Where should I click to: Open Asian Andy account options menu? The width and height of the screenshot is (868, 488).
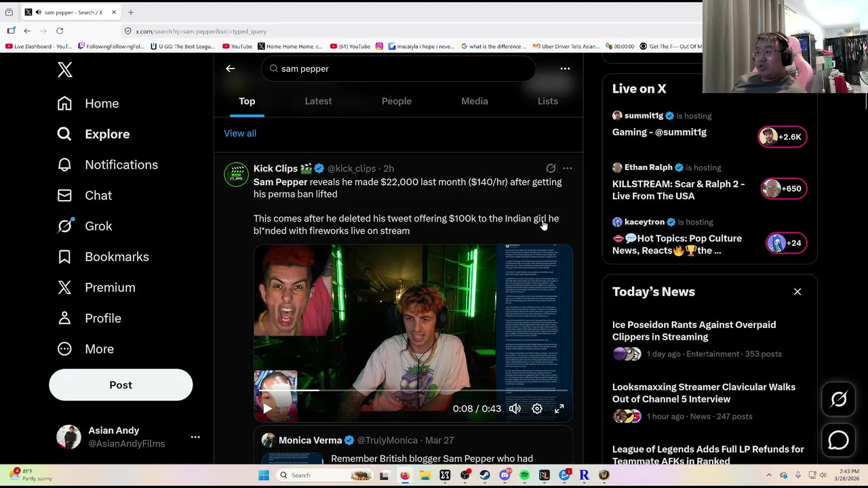195,437
